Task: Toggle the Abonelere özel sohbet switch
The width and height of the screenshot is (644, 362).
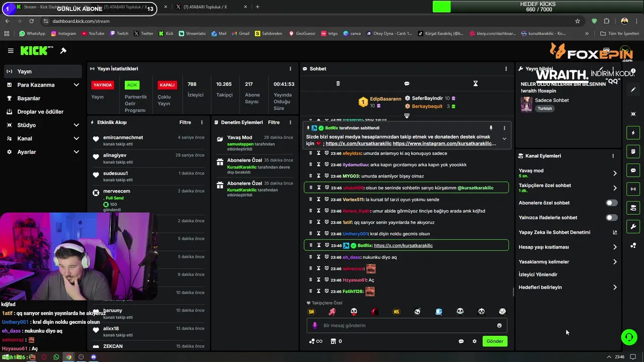Action: point(611,203)
